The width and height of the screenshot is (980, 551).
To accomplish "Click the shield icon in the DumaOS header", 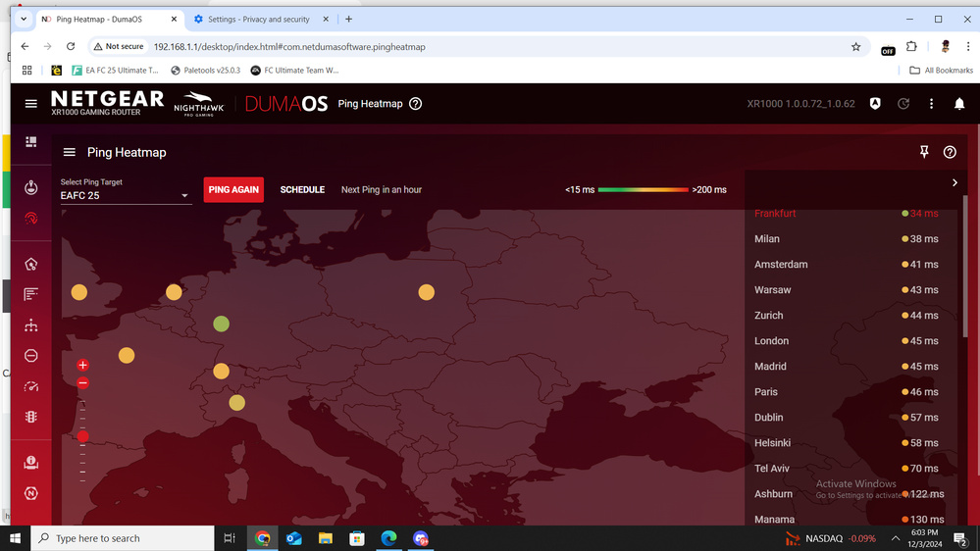I will coord(876,104).
